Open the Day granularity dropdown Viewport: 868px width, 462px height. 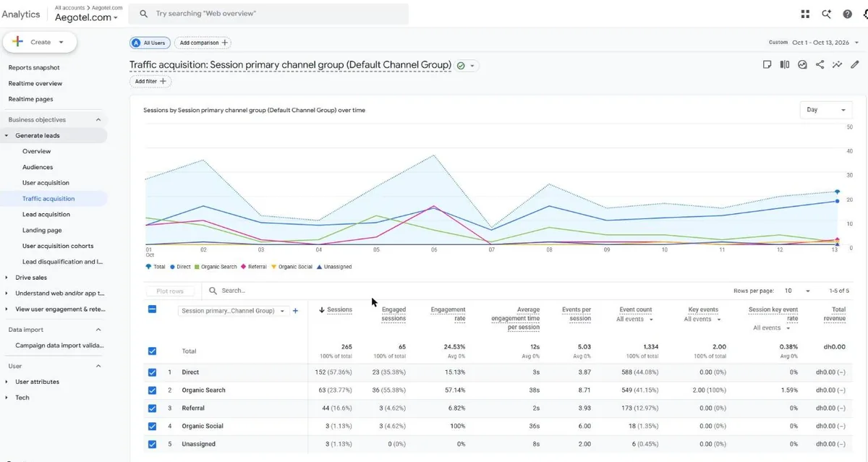tap(826, 110)
